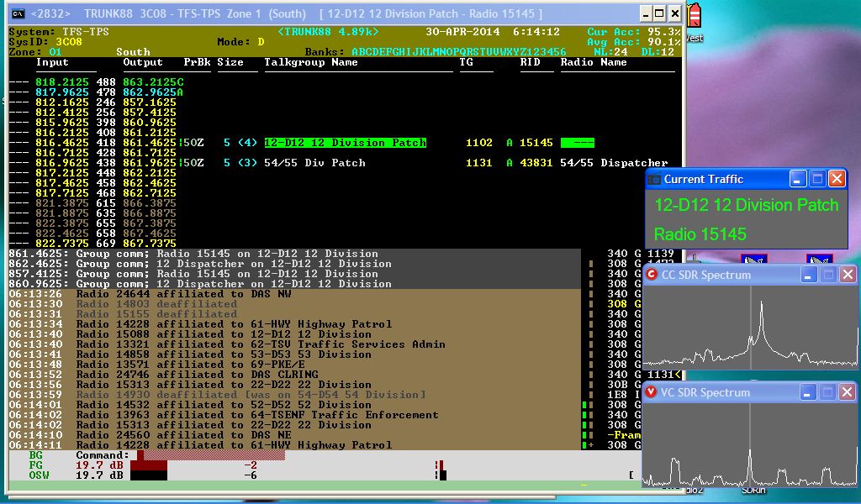Close the Current Traffic window
This screenshot has width=861, height=504.
836,179
